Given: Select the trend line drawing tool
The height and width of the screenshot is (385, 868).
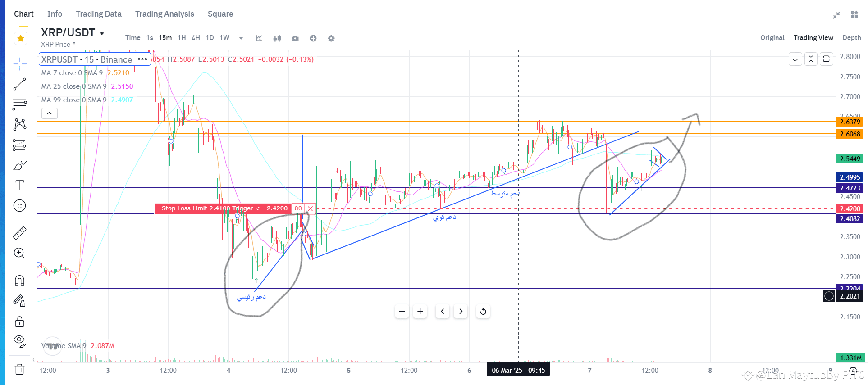Looking at the screenshot, I should coord(19,84).
